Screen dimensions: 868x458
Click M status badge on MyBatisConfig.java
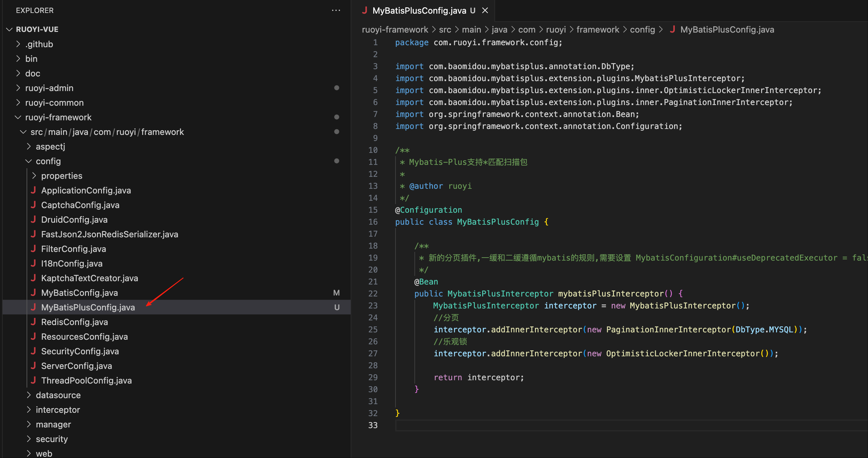(336, 293)
